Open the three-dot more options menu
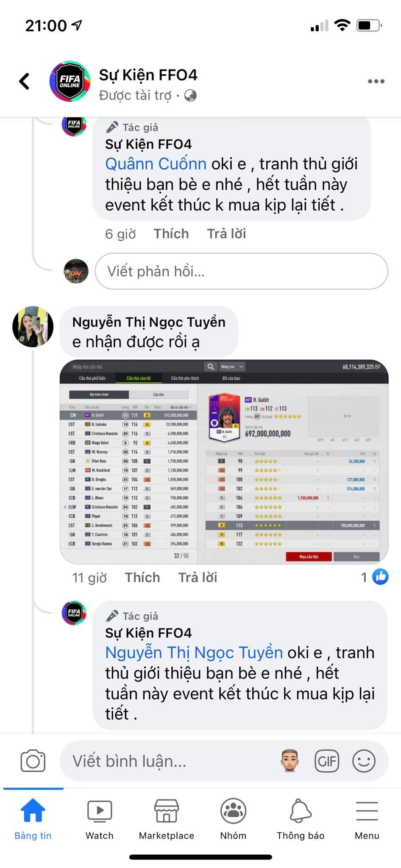Image resolution: width=401 pixels, height=868 pixels. click(x=376, y=81)
